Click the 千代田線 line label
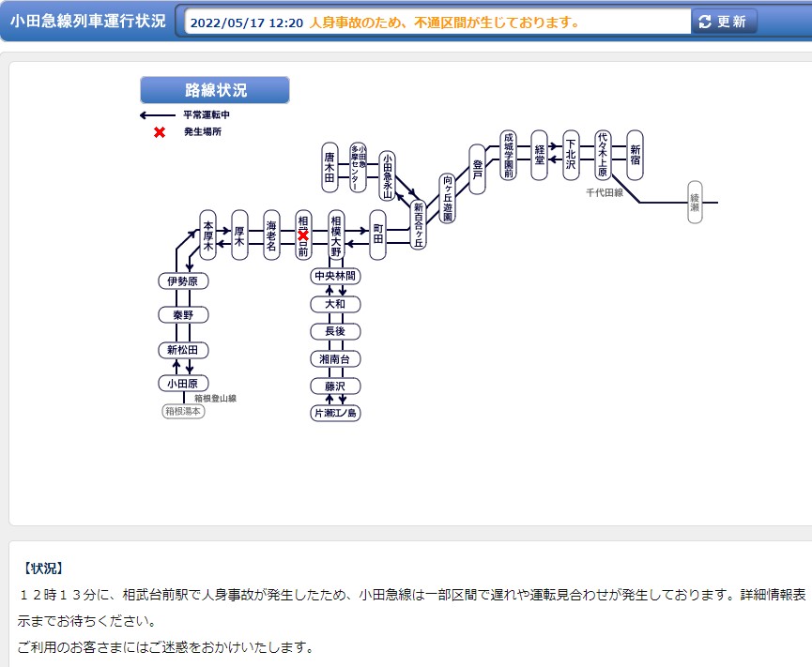 click(605, 192)
